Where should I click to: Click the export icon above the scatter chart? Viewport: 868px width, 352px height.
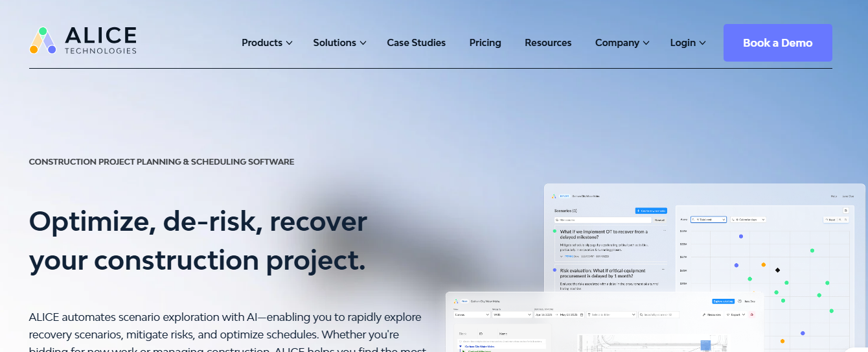pyautogui.click(x=845, y=211)
